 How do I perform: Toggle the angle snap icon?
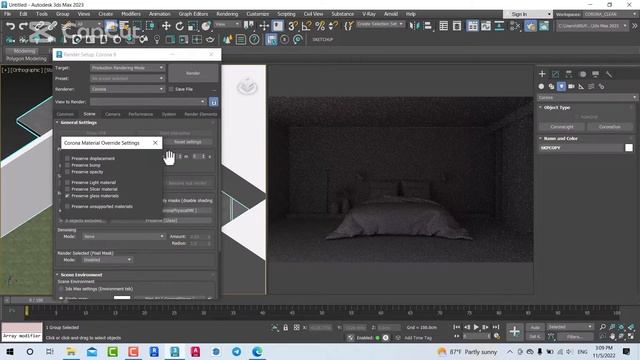tap(306, 26)
